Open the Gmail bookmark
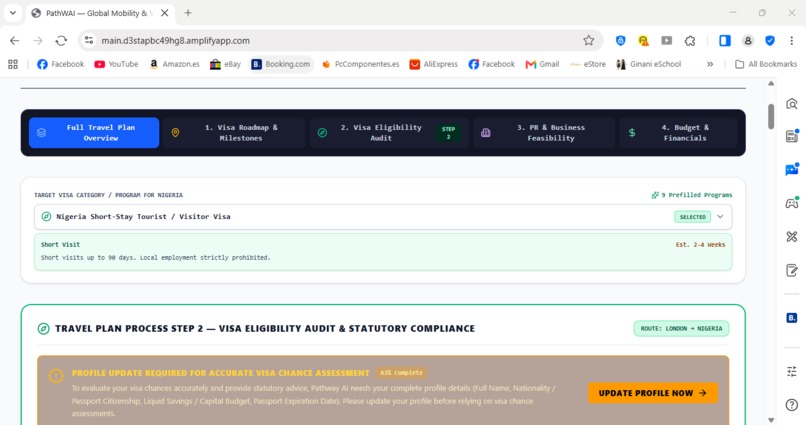Image resolution: width=806 pixels, height=425 pixels. pos(542,64)
